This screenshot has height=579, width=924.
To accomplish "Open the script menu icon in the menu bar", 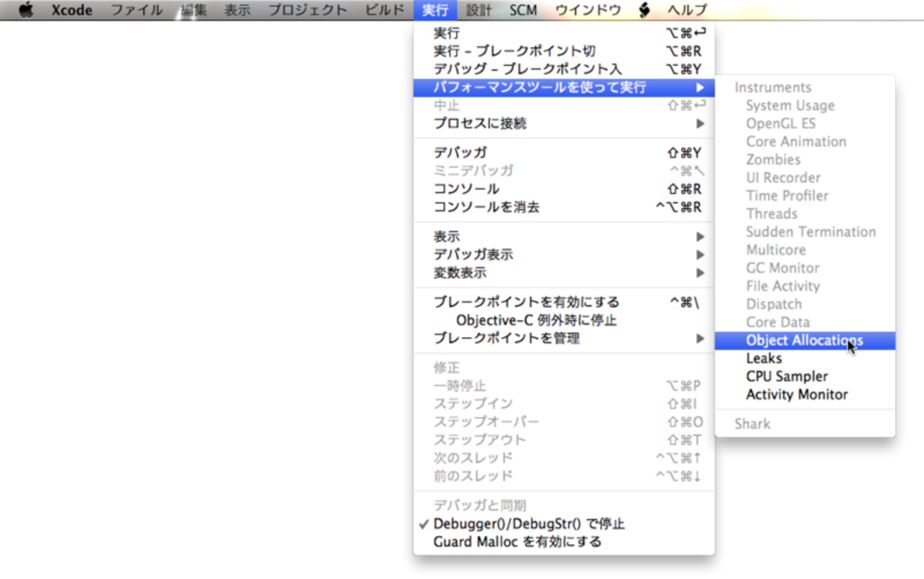I will [645, 10].
